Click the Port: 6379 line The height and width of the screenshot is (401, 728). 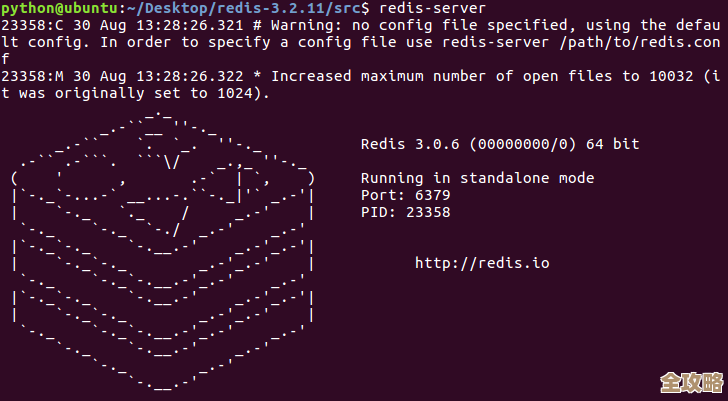coord(406,195)
